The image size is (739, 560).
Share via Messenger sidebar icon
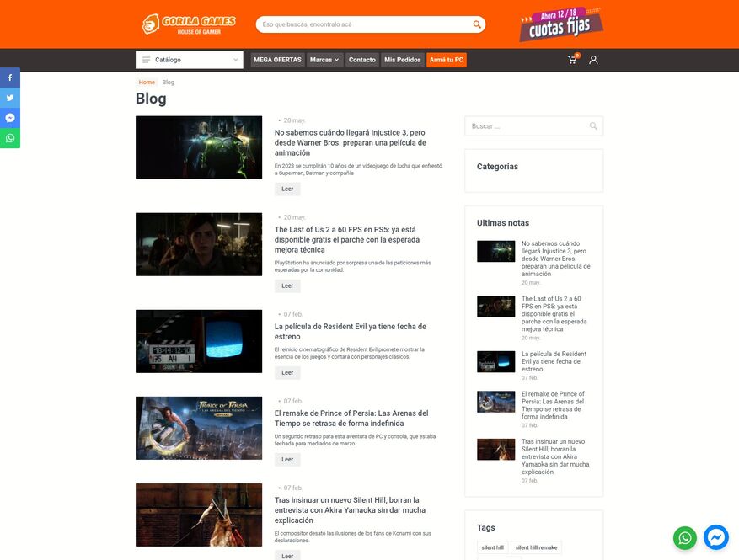pyautogui.click(x=10, y=118)
